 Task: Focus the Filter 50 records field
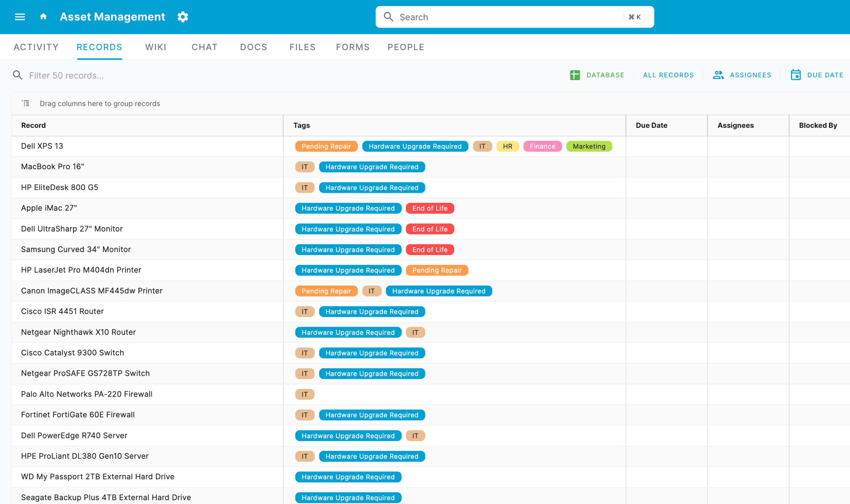click(66, 75)
